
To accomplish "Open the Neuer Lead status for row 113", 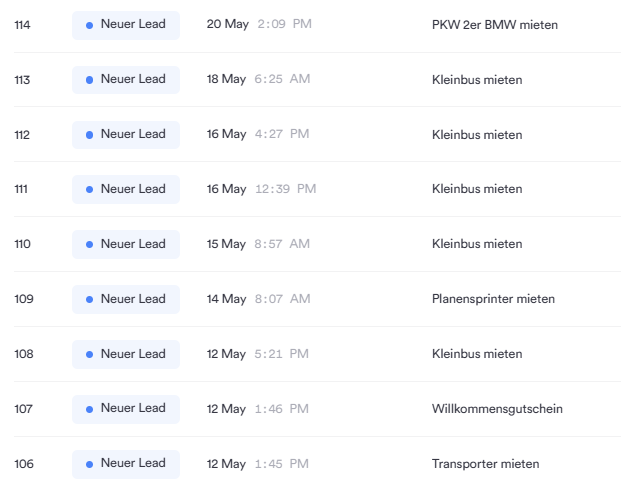I will point(126,80).
